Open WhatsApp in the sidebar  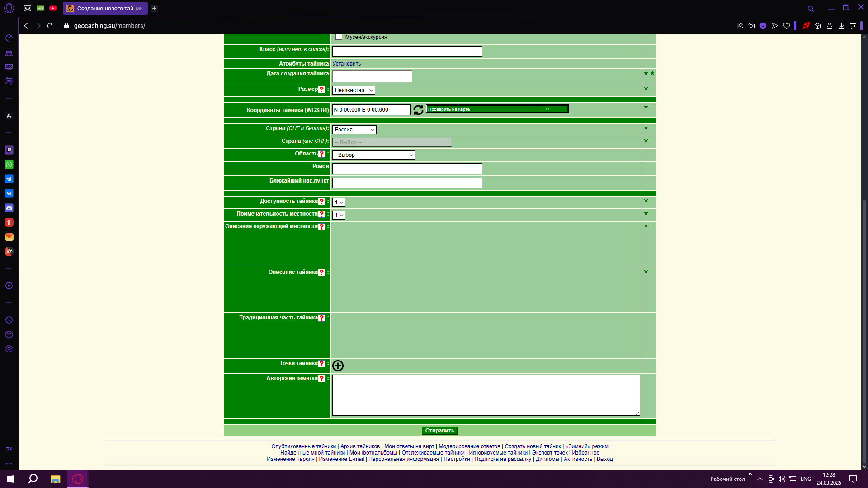click(x=9, y=164)
